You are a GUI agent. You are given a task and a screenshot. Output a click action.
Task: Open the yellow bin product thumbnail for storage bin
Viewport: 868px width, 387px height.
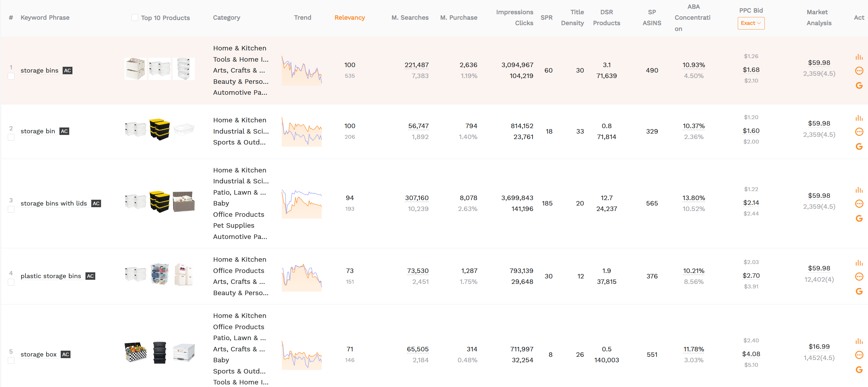[x=160, y=129]
